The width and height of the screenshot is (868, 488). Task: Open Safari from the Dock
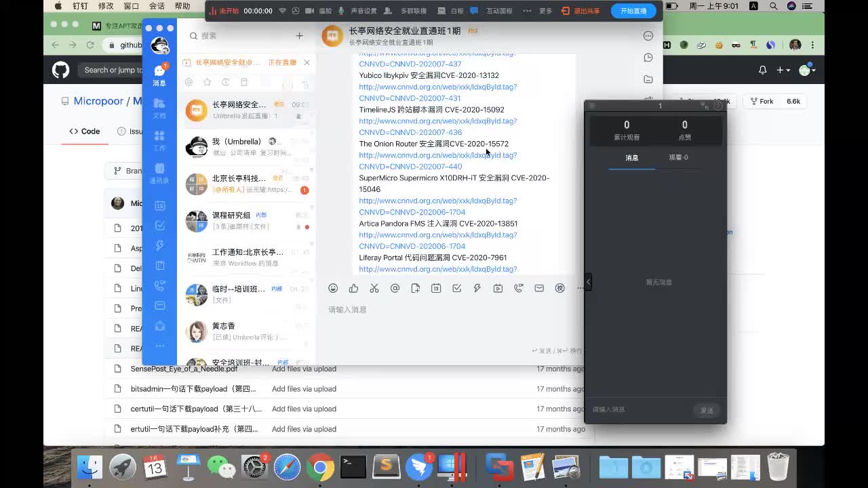(287, 467)
